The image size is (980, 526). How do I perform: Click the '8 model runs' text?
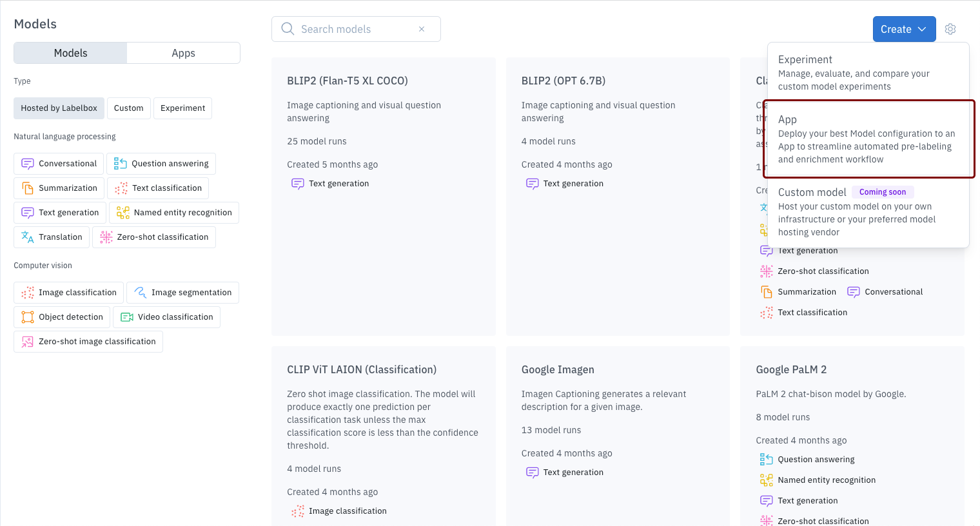point(783,417)
